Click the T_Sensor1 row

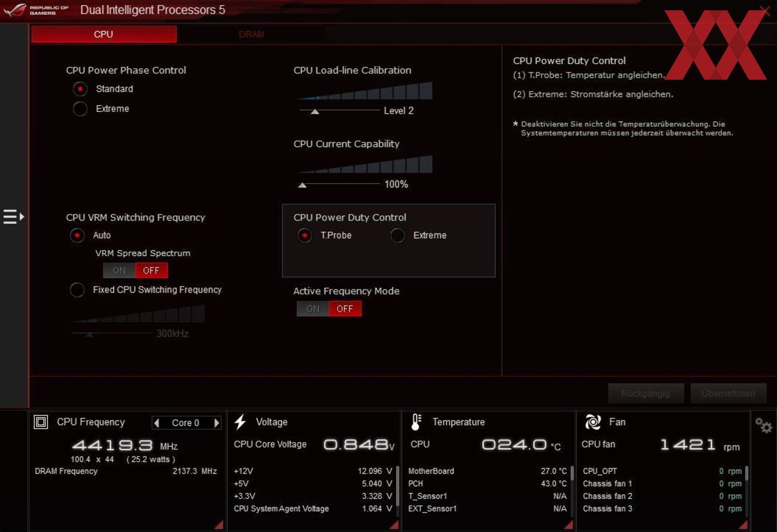[x=487, y=496]
